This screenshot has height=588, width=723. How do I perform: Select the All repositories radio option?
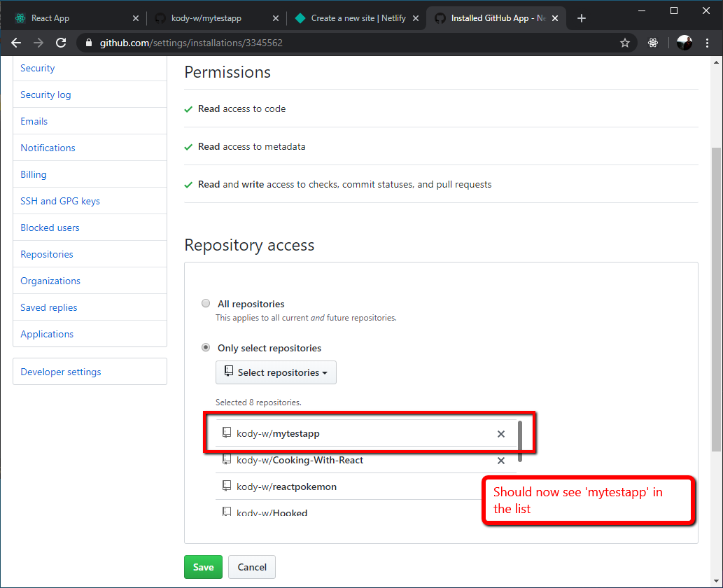click(206, 304)
